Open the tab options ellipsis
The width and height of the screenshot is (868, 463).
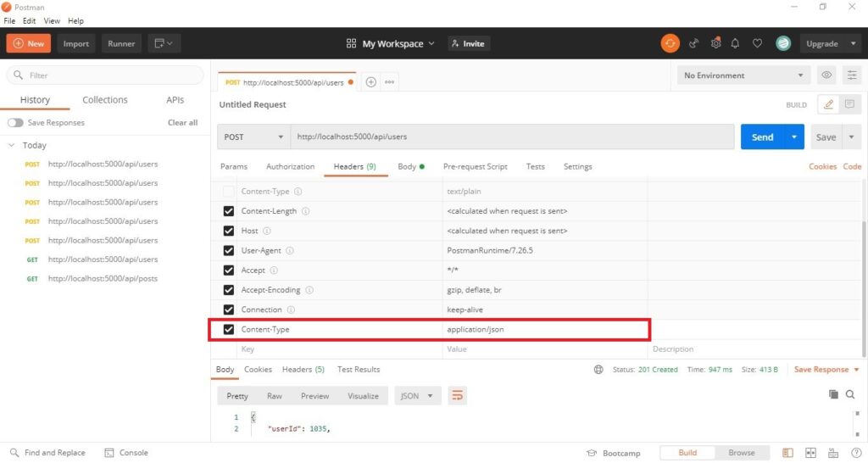click(390, 82)
